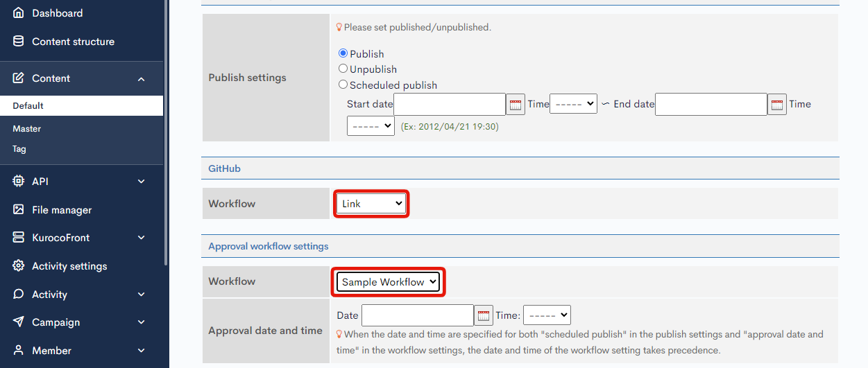This screenshot has height=368, width=868.
Task: Click the File manager image icon
Action: 19,210
